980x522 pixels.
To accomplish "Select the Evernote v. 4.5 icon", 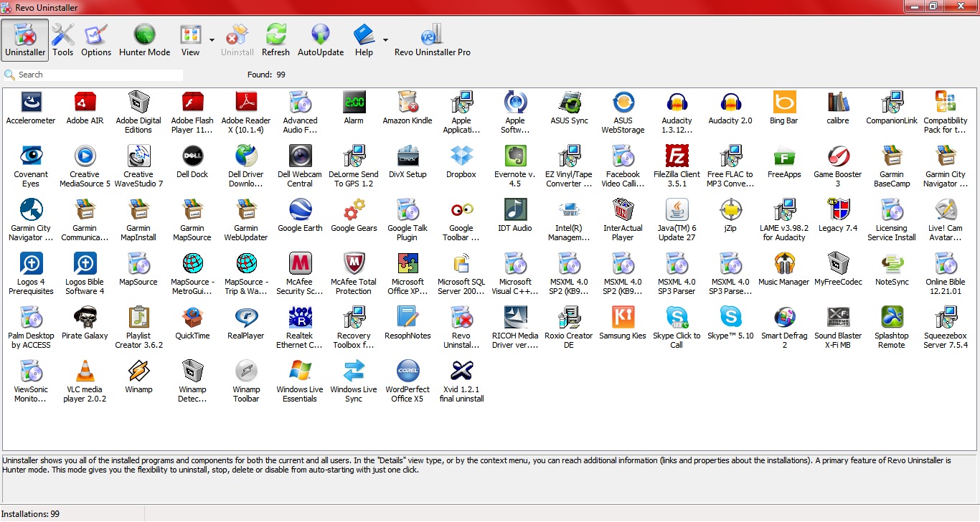I will click(515, 156).
